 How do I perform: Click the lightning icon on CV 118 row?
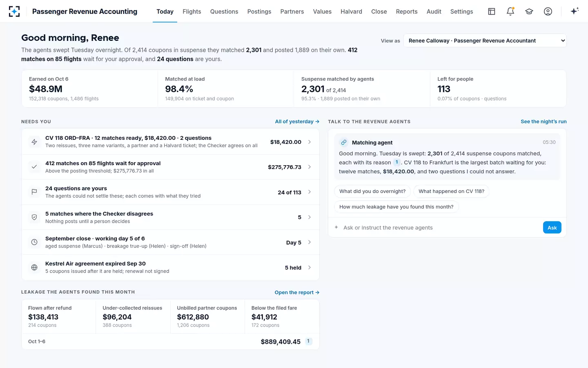point(34,142)
